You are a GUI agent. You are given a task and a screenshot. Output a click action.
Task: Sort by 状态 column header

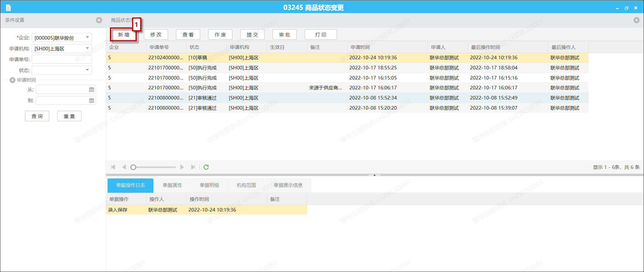tap(206, 47)
